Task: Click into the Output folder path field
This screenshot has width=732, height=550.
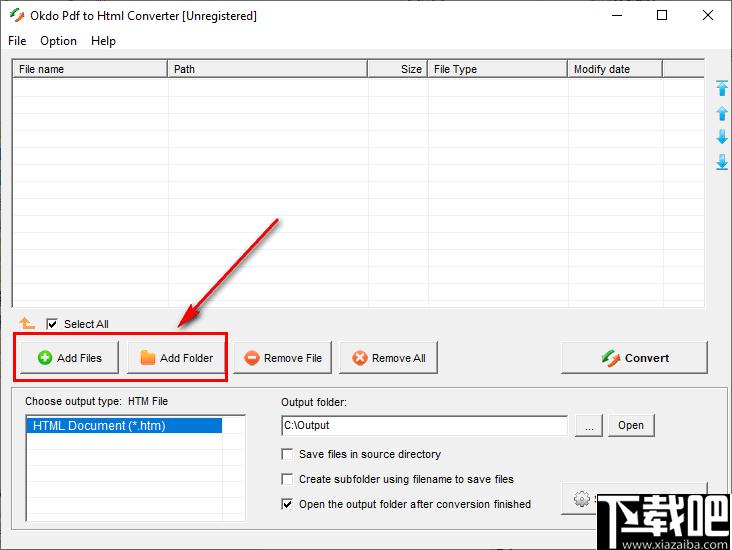Action: pyautogui.click(x=424, y=425)
